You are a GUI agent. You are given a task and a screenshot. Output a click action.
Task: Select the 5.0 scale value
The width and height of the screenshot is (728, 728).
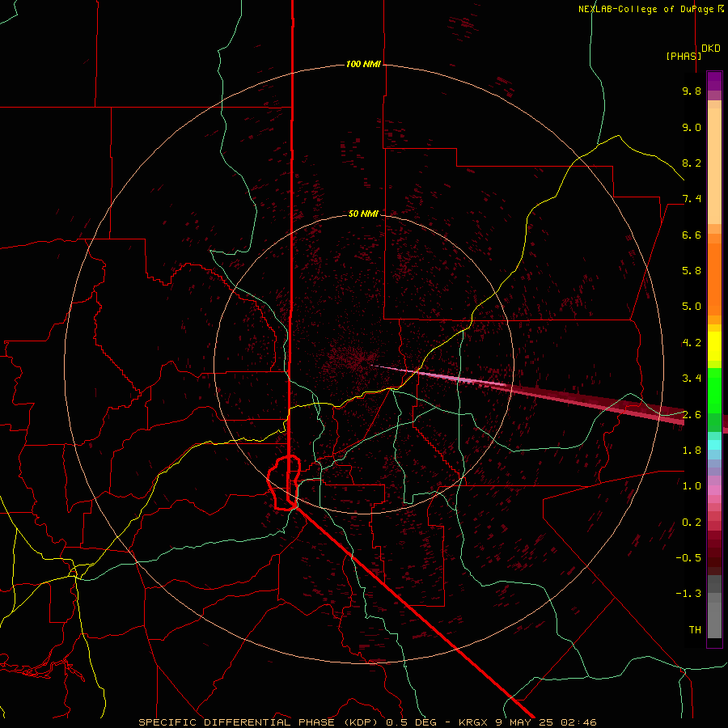point(692,307)
